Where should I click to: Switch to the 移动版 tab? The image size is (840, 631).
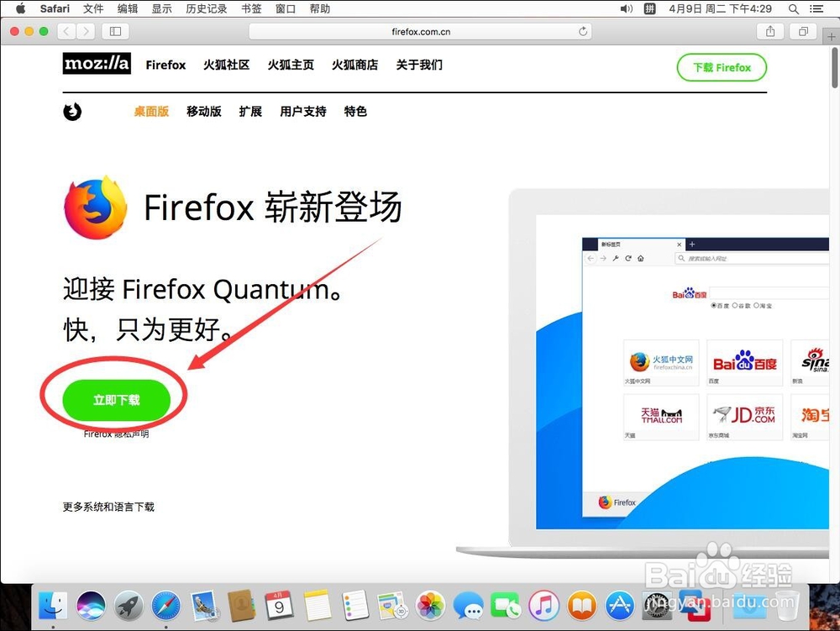(204, 111)
